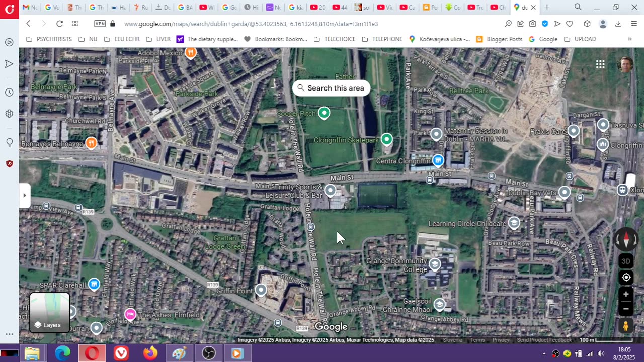Open the PSYCHITRISTS bookmarks folder
Viewport: 644px width, 362px height.
49,39
